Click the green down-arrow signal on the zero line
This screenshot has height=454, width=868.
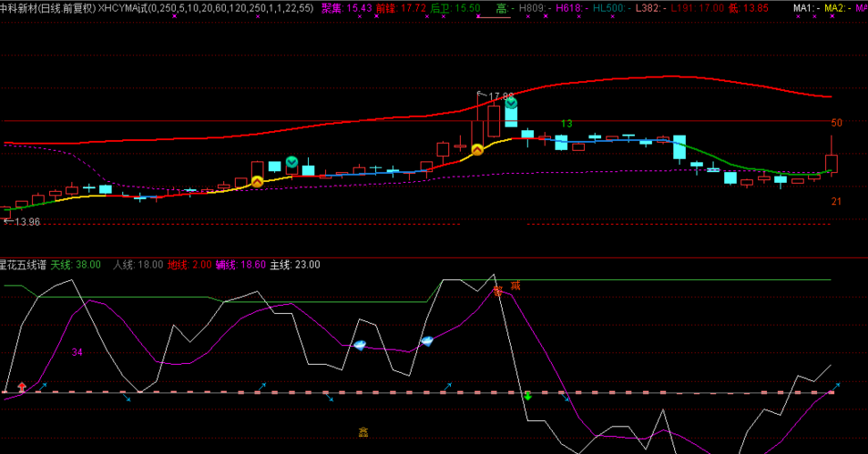pyautogui.click(x=527, y=396)
